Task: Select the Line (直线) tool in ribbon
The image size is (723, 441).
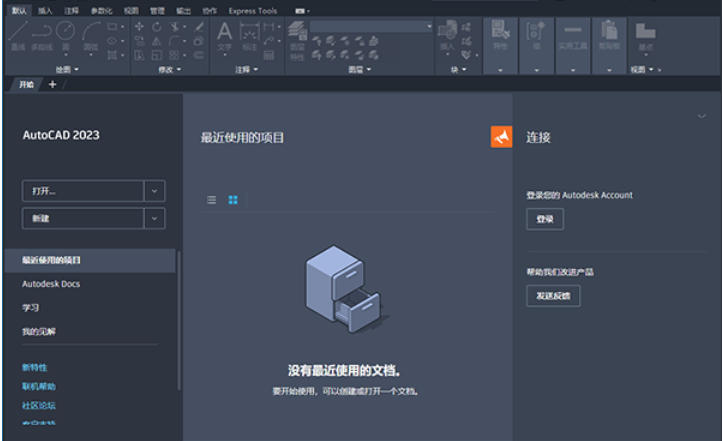Action: coord(18,37)
